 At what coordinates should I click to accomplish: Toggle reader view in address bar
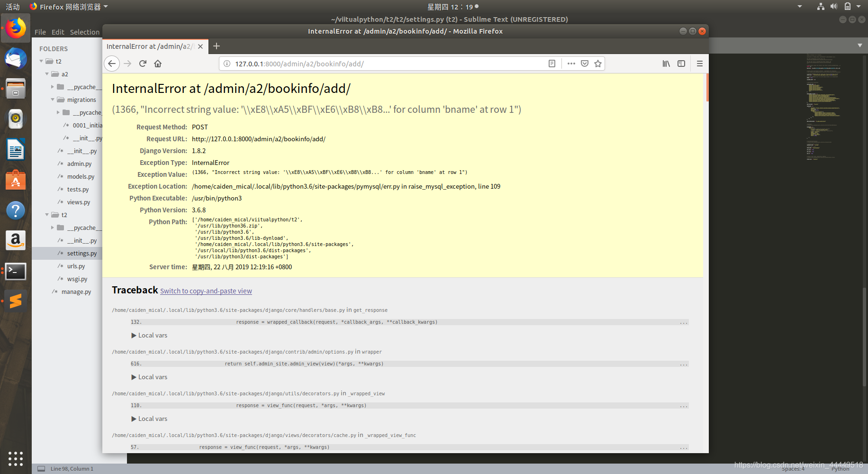coord(552,64)
